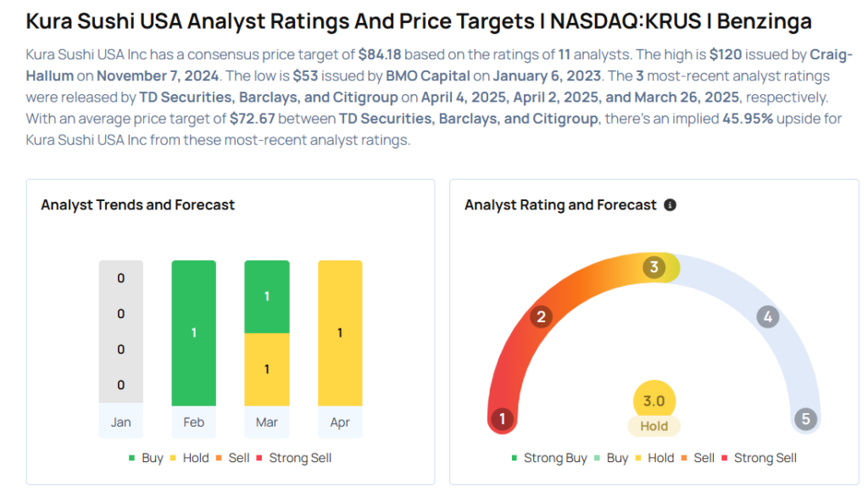Select the gauge marker numbered 4
Image resolution: width=868 pixels, height=497 pixels.
[x=768, y=317]
